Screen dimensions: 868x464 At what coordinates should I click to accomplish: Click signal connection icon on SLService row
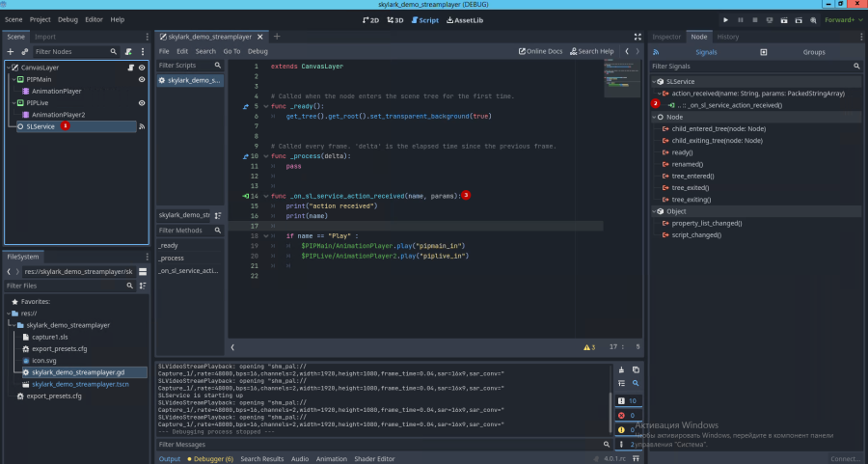[x=142, y=126]
